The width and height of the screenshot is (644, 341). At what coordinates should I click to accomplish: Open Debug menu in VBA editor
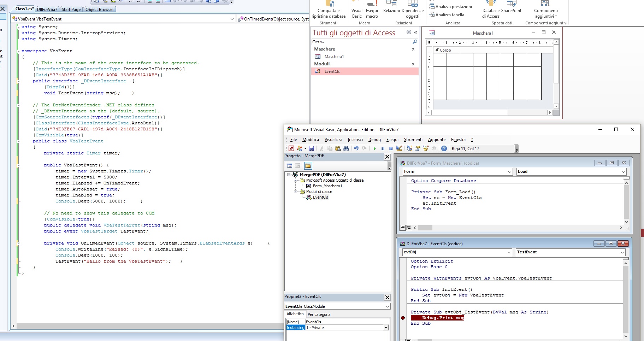(x=374, y=140)
